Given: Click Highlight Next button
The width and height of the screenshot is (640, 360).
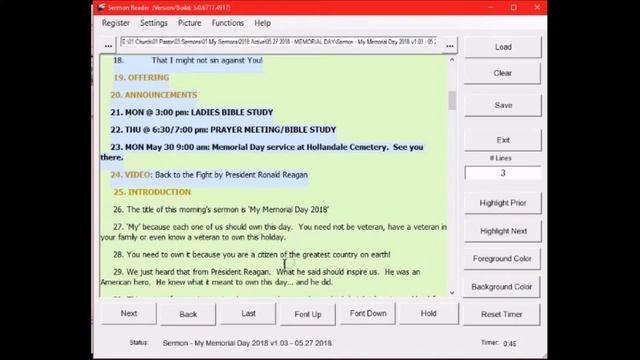Looking at the screenshot, I should click(503, 231).
